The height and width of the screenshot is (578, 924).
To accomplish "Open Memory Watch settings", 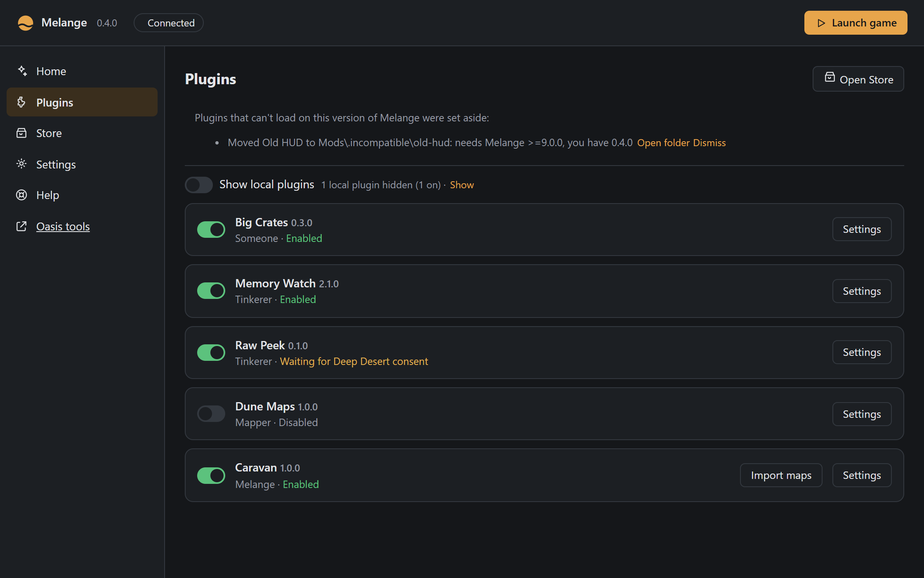I will (862, 291).
